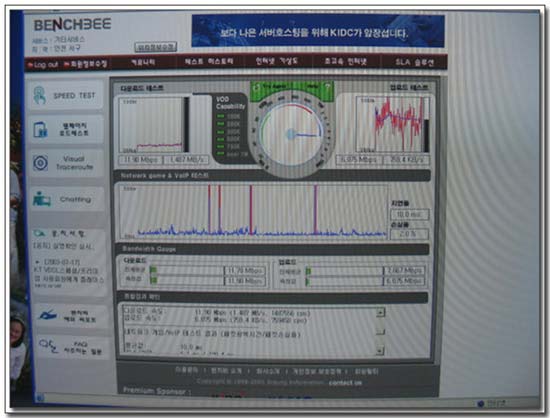Image resolution: width=550 pixels, height=418 pixels.
Task: Click the BENCHBEE logo
Action: 73,25
